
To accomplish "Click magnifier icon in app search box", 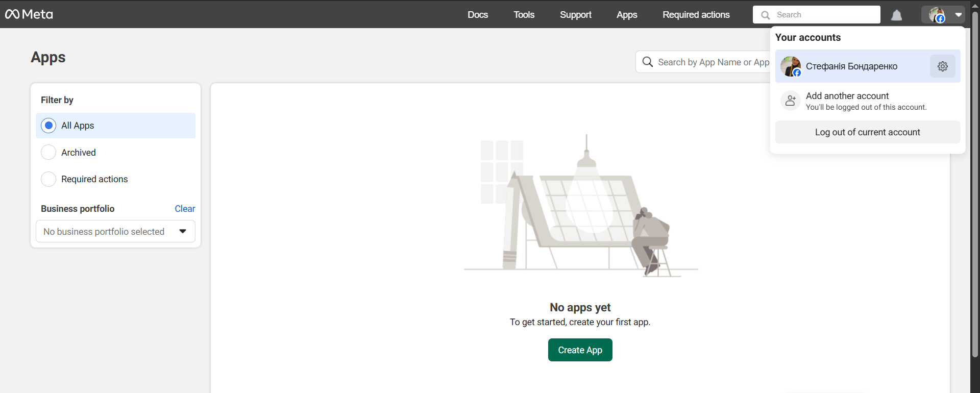I will [648, 62].
